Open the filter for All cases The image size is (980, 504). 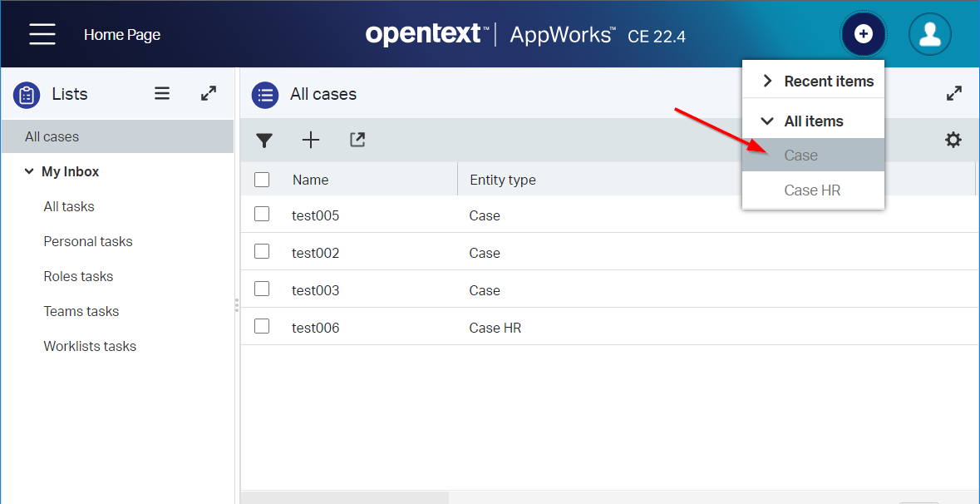264,141
